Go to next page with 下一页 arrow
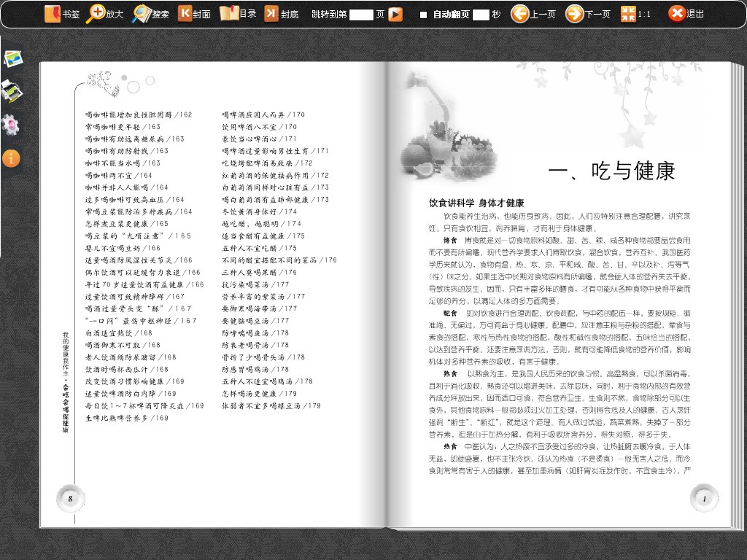This screenshot has height=560, width=747. [x=575, y=14]
